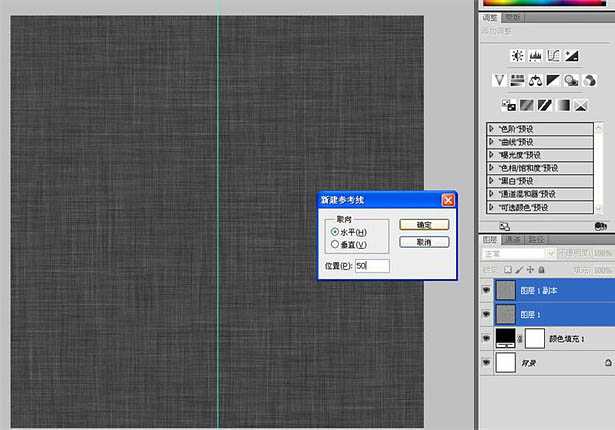Click the Black & White adjustment icon
This screenshot has width=615, height=430.
pos(552,80)
